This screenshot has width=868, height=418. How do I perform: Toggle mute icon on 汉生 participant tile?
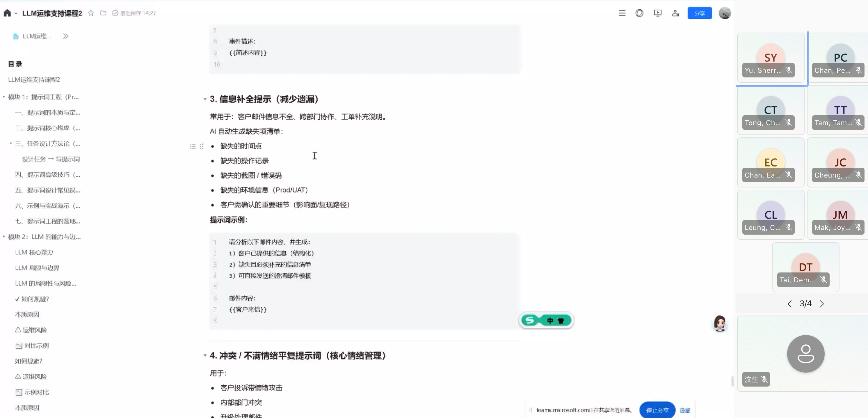pos(764,379)
